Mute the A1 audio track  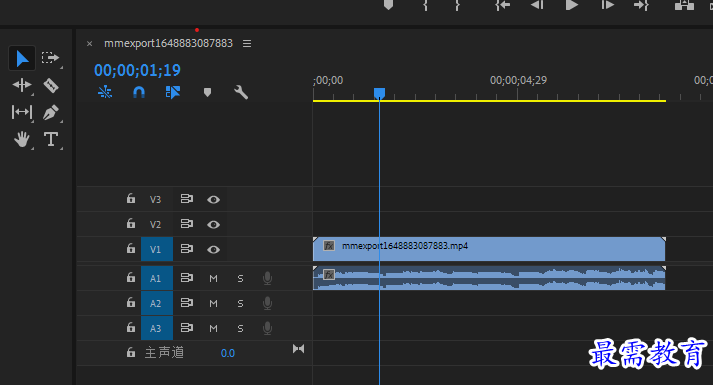[213, 279]
